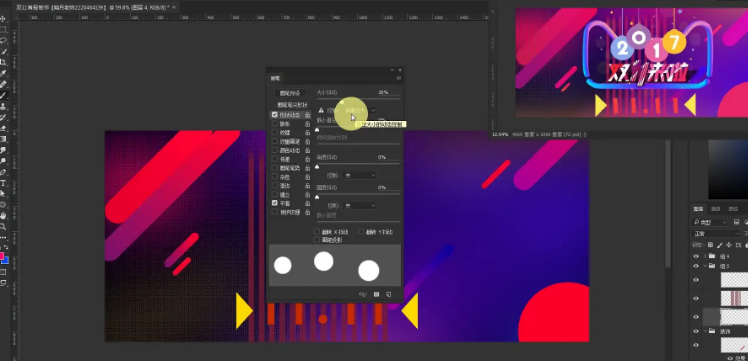
Task: Select the Ellipse shape tool
Action: click(x=3, y=205)
